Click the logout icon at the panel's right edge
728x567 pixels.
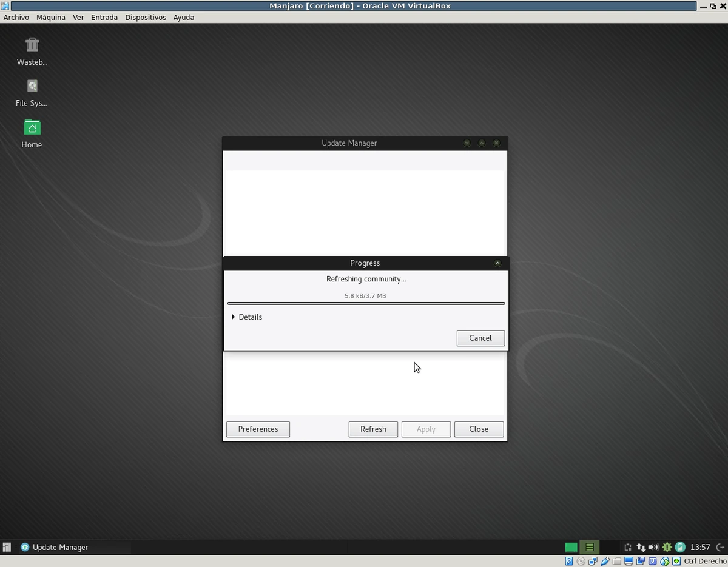tap(722, 547)
